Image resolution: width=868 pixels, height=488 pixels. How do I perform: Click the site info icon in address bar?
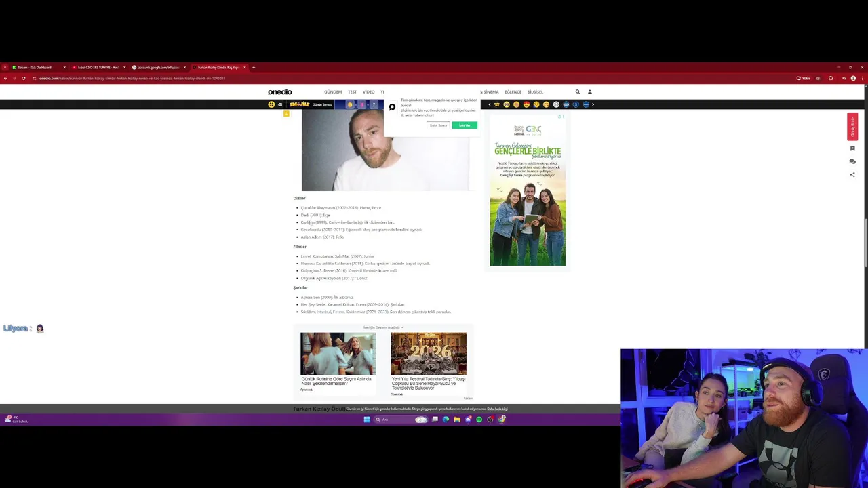[x=35, y=78]
